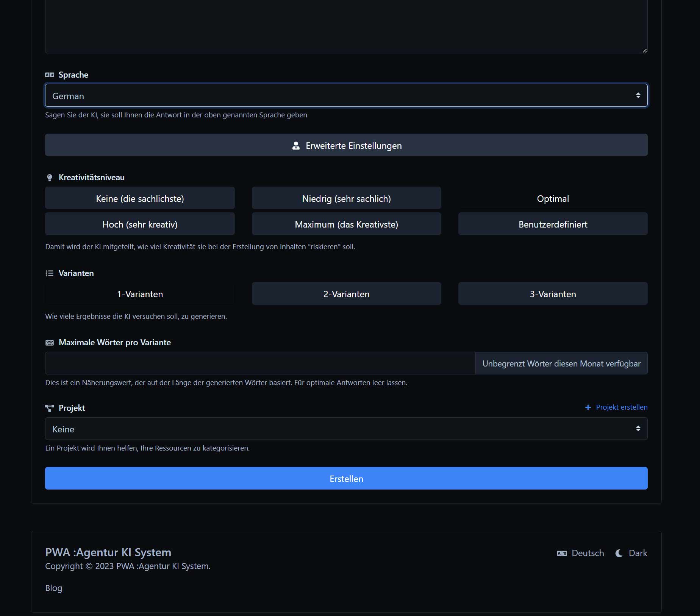The image size is (700, 616).
Task: Open the Projekt dropdown showing Keine
Action: coord(346,429)
